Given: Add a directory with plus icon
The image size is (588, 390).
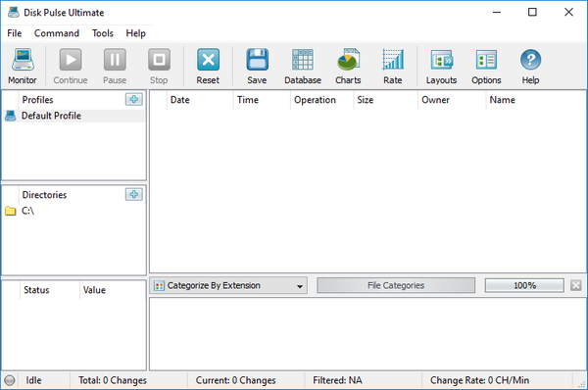Looking at the screenshot, I should click(134, 194).
